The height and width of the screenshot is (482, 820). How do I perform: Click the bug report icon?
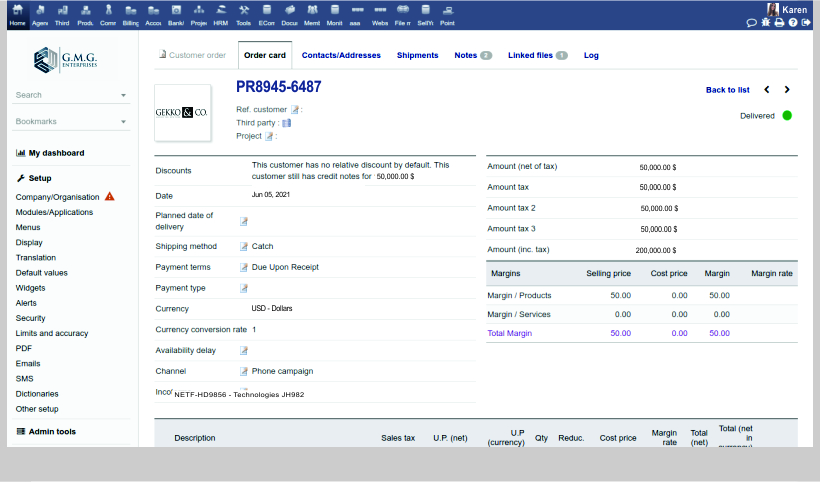click(765, 22)
